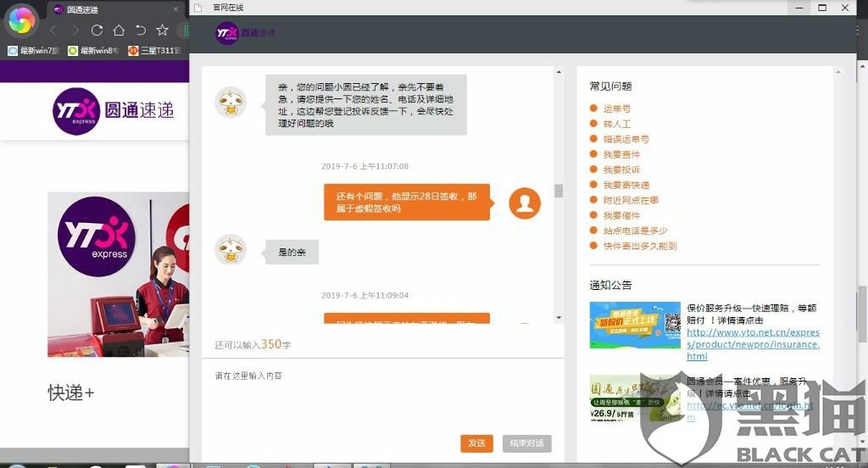
Task: Close the 圆通速递 browser tab
Action: point(175,9)
